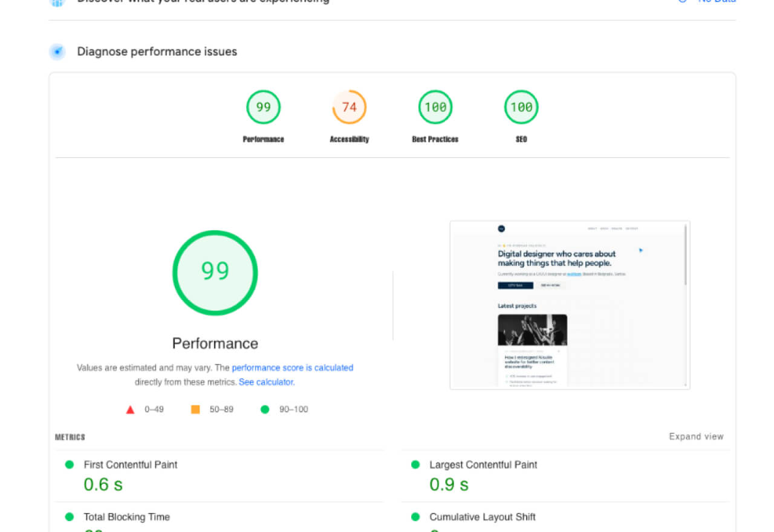Open the See calculator link
The image size is (774, 532).
click(265, 381)
